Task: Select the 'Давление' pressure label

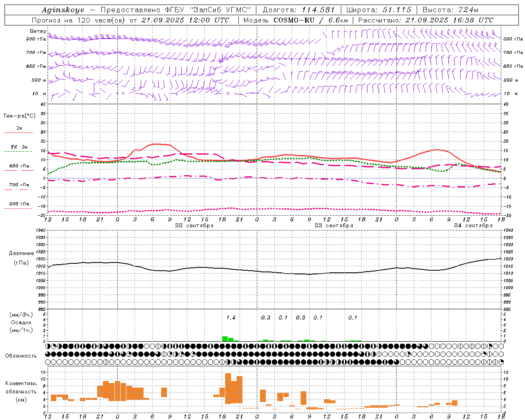Action: (x=21, y=253)
